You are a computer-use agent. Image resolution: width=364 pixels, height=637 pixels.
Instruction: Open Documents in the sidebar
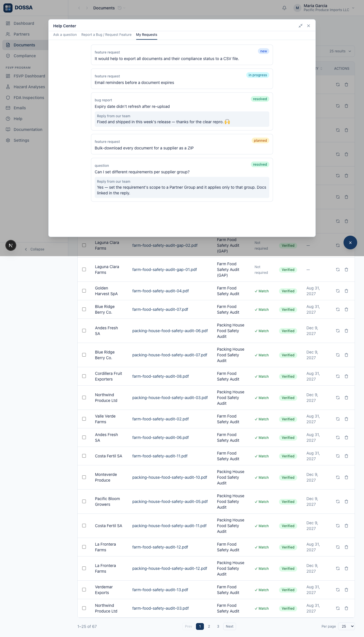24,45
